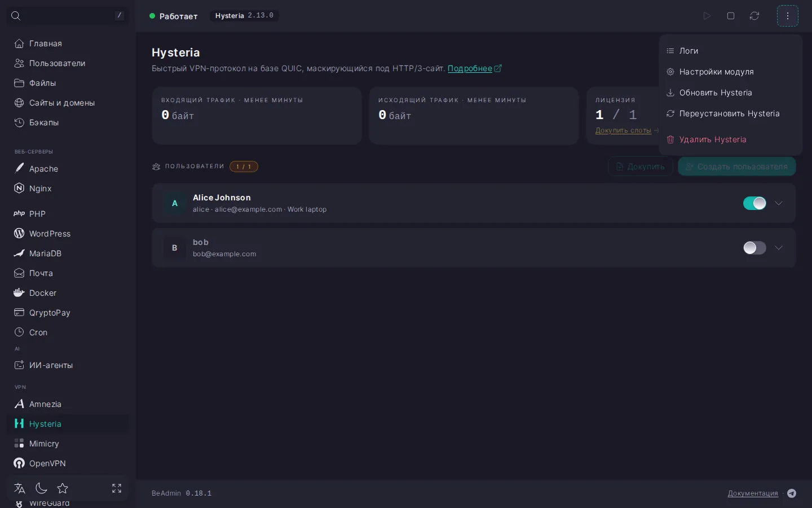812x508 pixels.
Task: Go to Пользователи in sidebar
Action: coord(68,63)
